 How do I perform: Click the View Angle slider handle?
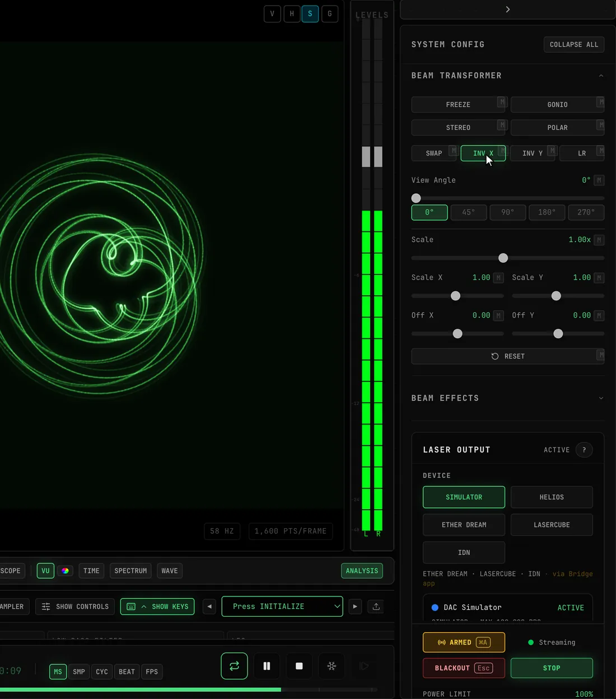pyautogui.click(x=416, y=198)
